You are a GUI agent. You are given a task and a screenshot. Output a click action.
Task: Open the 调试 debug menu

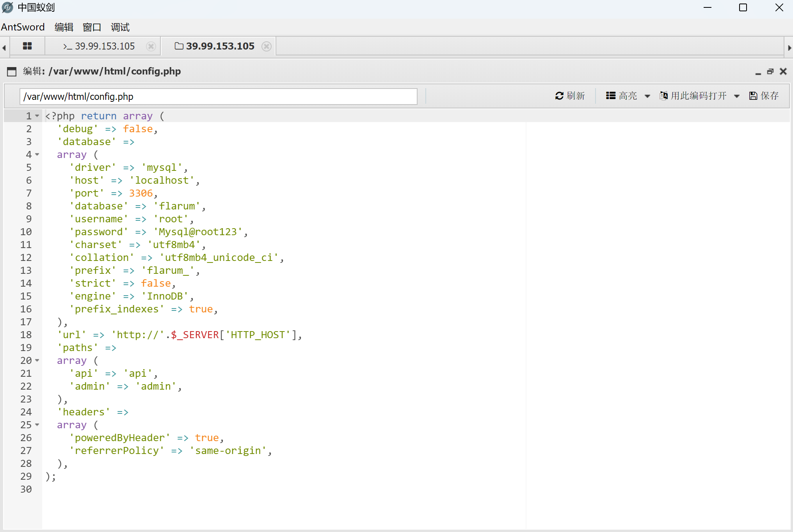pos(120,27)
